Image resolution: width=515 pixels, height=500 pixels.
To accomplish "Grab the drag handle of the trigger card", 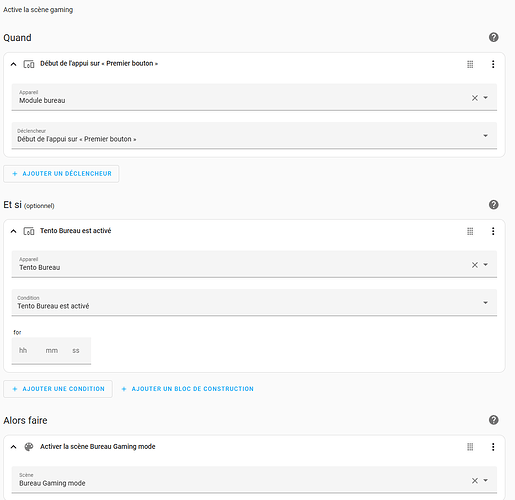I will [470, 64].
